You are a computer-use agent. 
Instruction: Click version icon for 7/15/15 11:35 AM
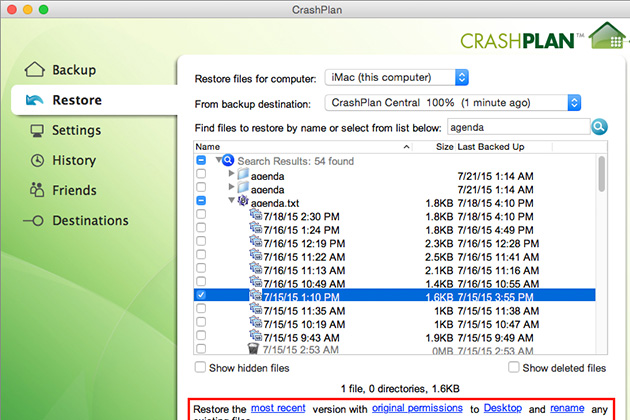256,309
